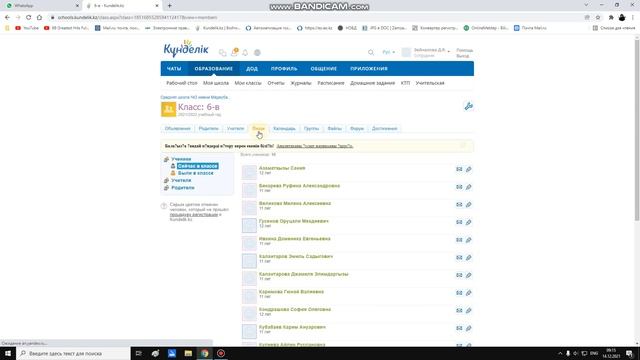
Task: Switch to the Файлы class tab
Action: [x=334, y=129]
